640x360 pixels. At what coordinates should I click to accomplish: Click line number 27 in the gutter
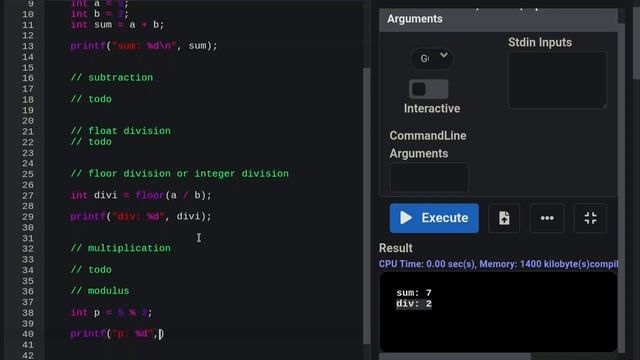[28, 196]
